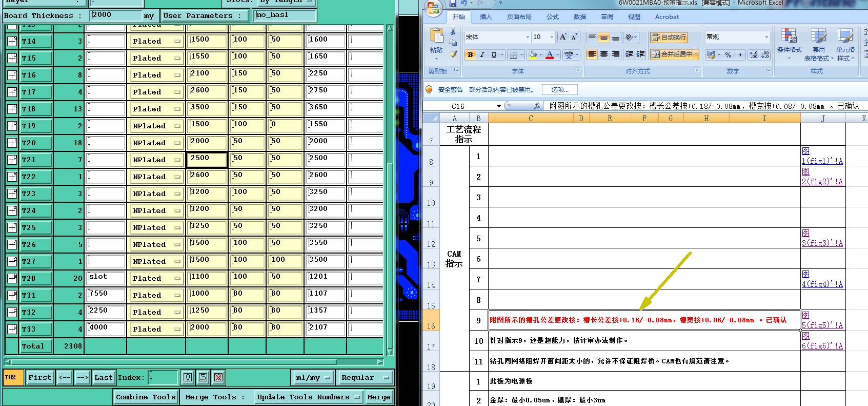
Task: Click the fill color bucket icon
Action: [533, 54]
